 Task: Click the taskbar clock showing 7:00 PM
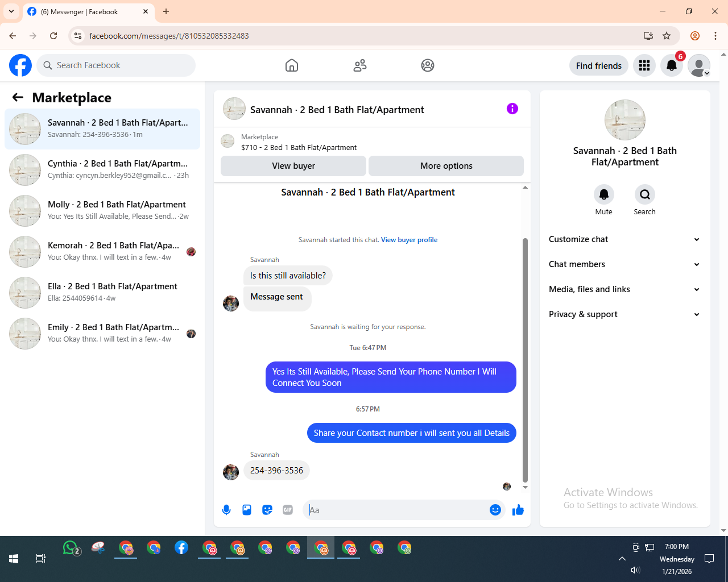click(x=677, y=559)
